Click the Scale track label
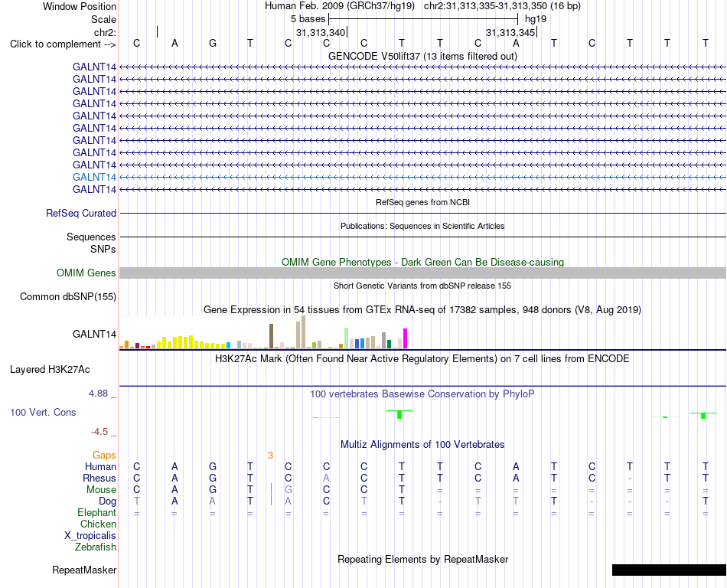This screenshot has width=727, height=588. coord(103,19)
